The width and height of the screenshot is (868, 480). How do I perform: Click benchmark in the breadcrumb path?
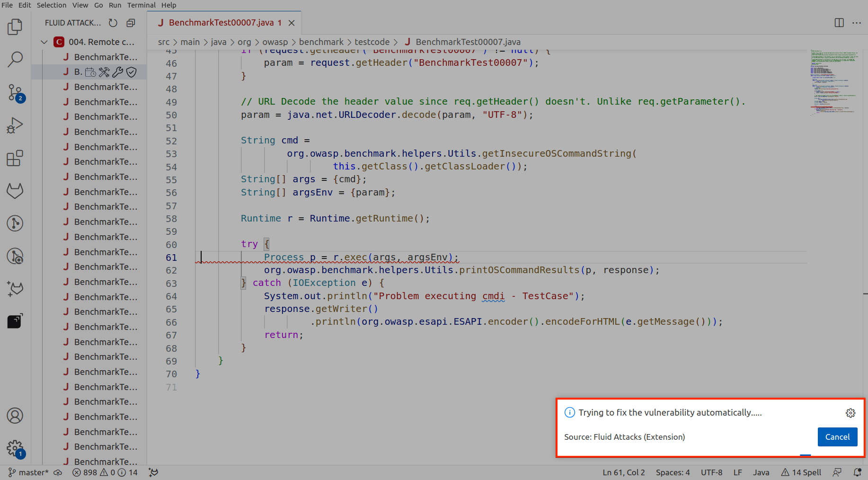tap(321, 42)
